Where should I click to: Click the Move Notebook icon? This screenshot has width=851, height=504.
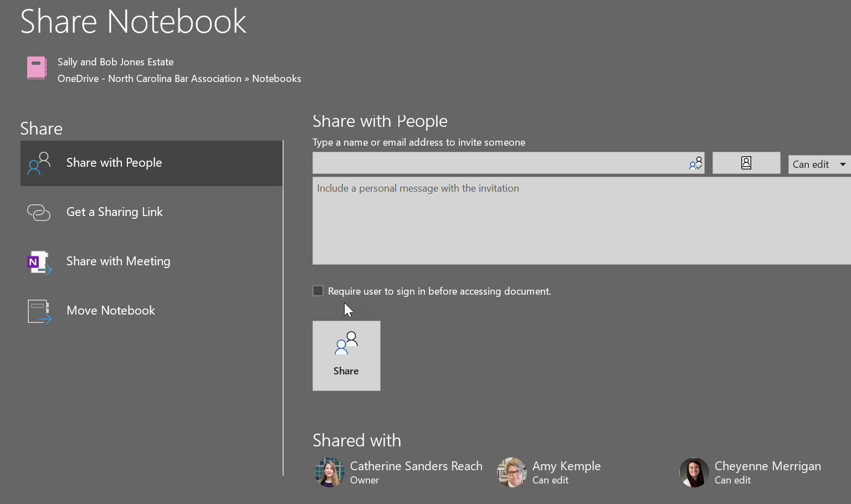click(39, 311)
